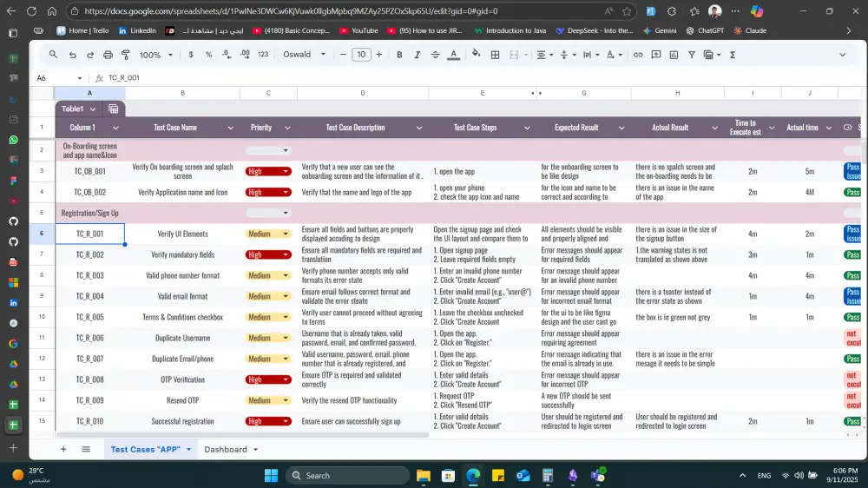Open the Home | Trello bookmark

[82, 30]
